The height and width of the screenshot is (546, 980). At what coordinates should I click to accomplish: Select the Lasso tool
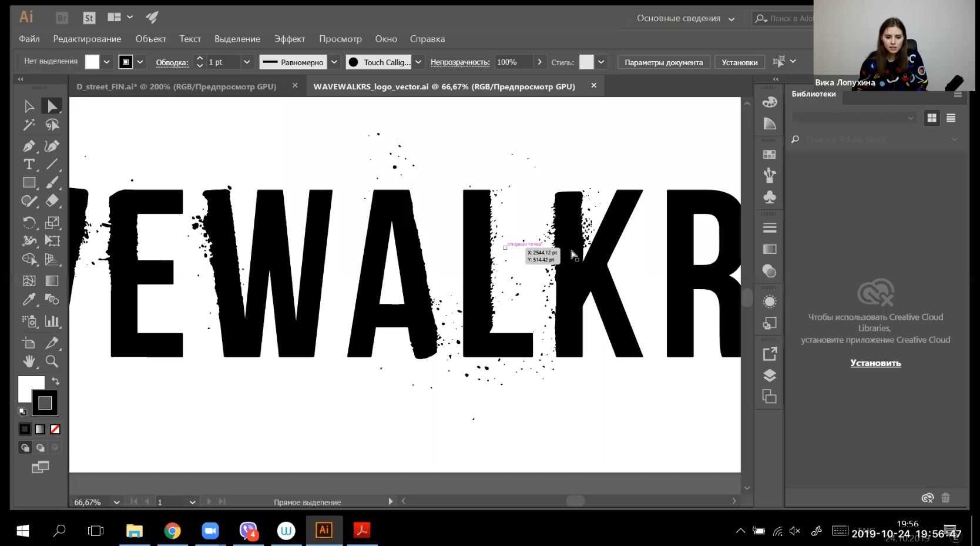52,125
